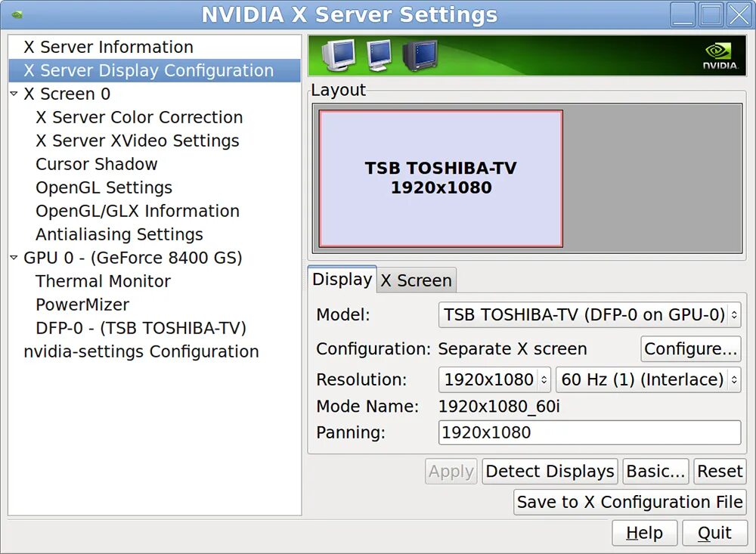Collapse the GPU 0 GeForce 8400 GS node
Image resolution: width=756 pixels, height=554 pixels.
[x=14, y=258]
